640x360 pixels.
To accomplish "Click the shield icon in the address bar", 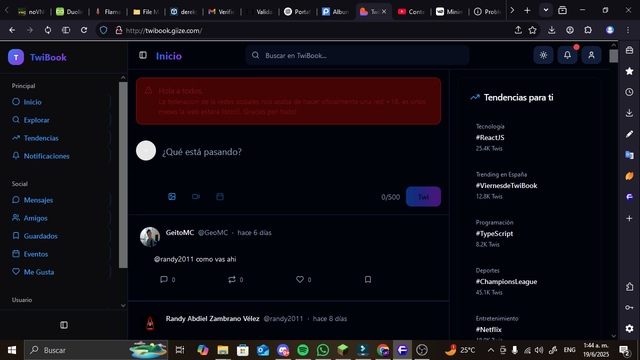I will (103, 30).
